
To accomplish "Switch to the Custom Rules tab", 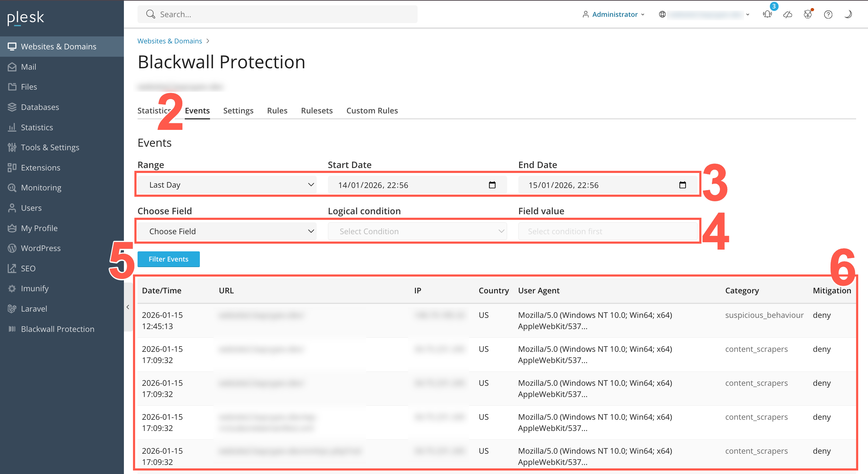I will [x=372, y=111].
